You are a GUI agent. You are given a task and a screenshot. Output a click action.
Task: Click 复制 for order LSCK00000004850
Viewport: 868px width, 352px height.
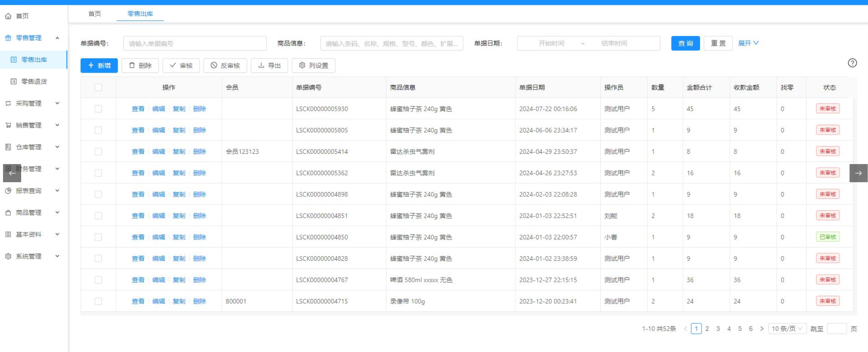tap(179, 237)
